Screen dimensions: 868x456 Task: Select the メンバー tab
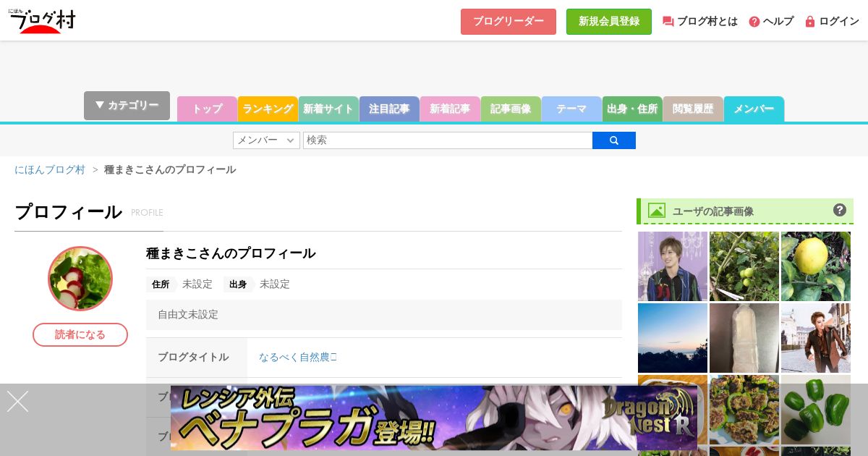pyautogui.click(x=754, y=109)
